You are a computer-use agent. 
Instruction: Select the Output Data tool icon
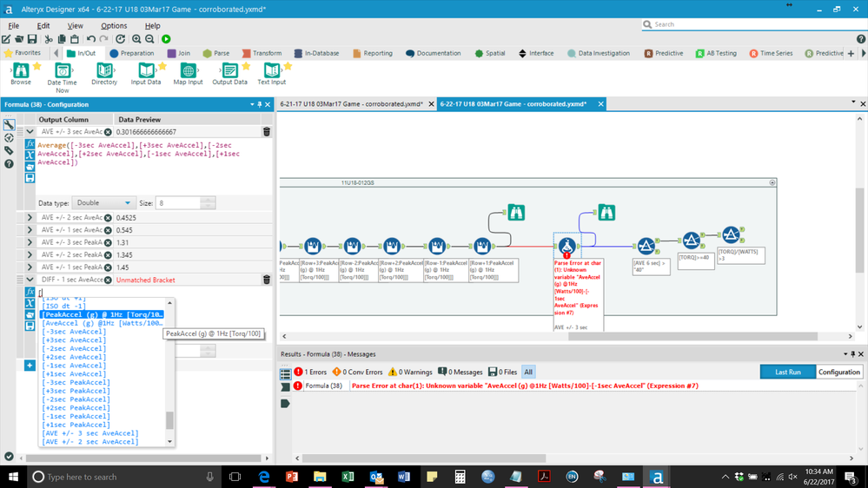tap(229, 70)
